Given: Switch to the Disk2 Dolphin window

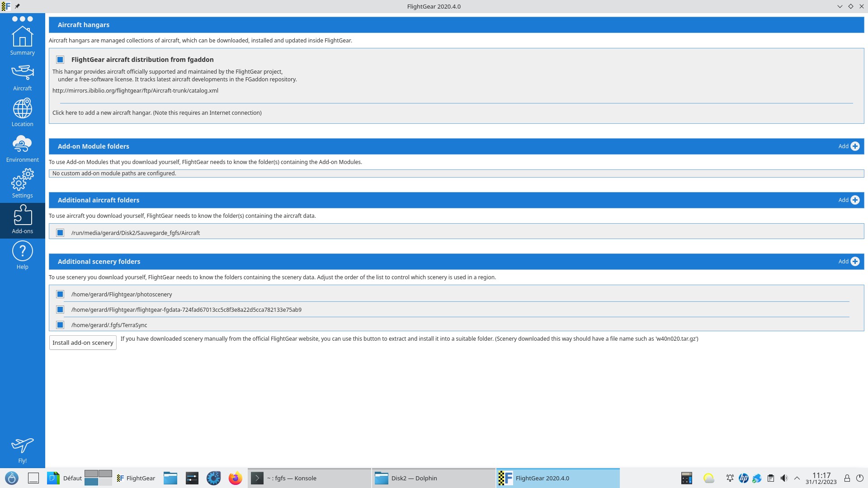Looking at the screenshot, I should [434, 478].
